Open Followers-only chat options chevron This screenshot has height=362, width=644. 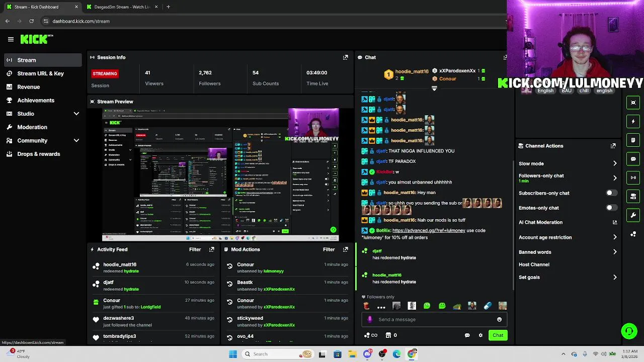click(x=615, y=178)
